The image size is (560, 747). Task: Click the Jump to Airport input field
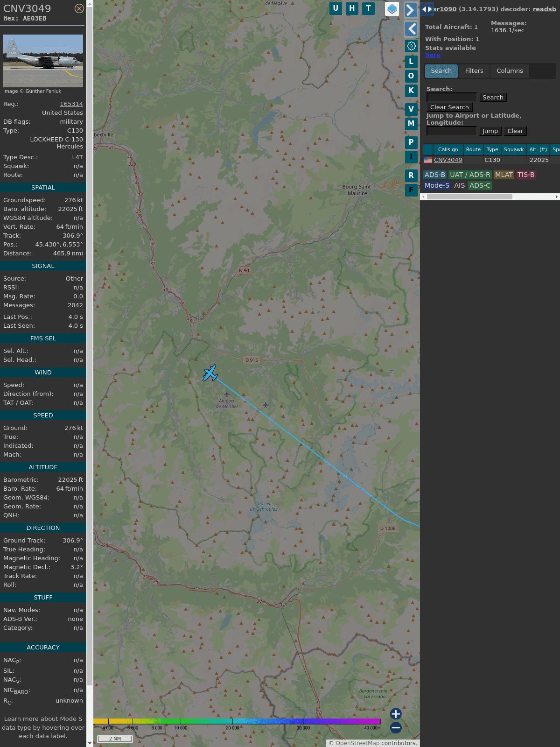(451, 131)
